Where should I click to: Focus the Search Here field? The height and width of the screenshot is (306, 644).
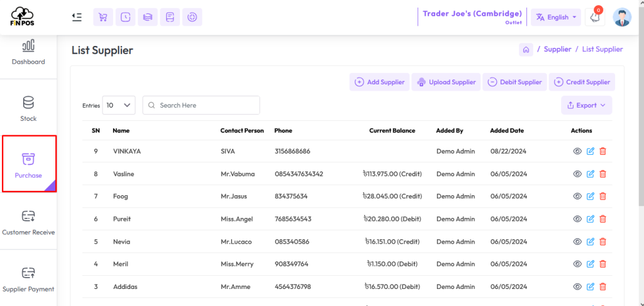coord(201,105)
